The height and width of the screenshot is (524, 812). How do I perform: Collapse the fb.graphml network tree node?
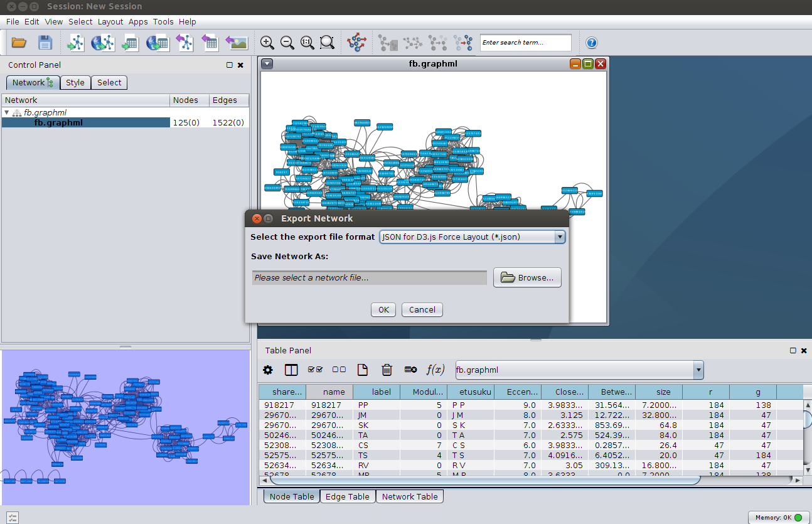[x=7, y=113]
